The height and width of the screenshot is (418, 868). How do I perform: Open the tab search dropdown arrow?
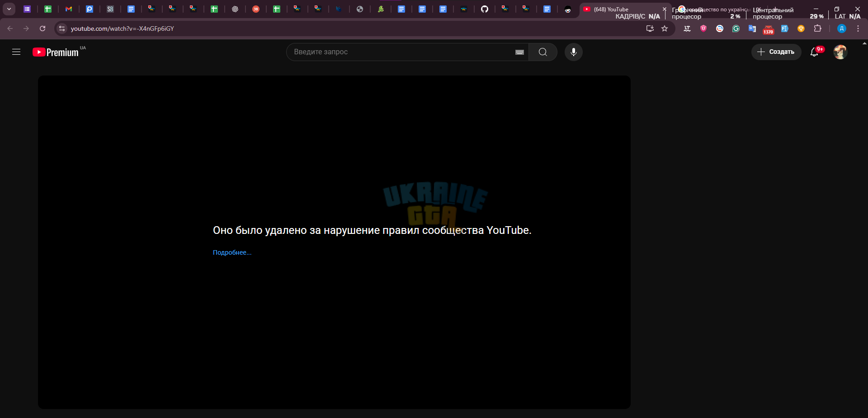(x=9, y=9)
